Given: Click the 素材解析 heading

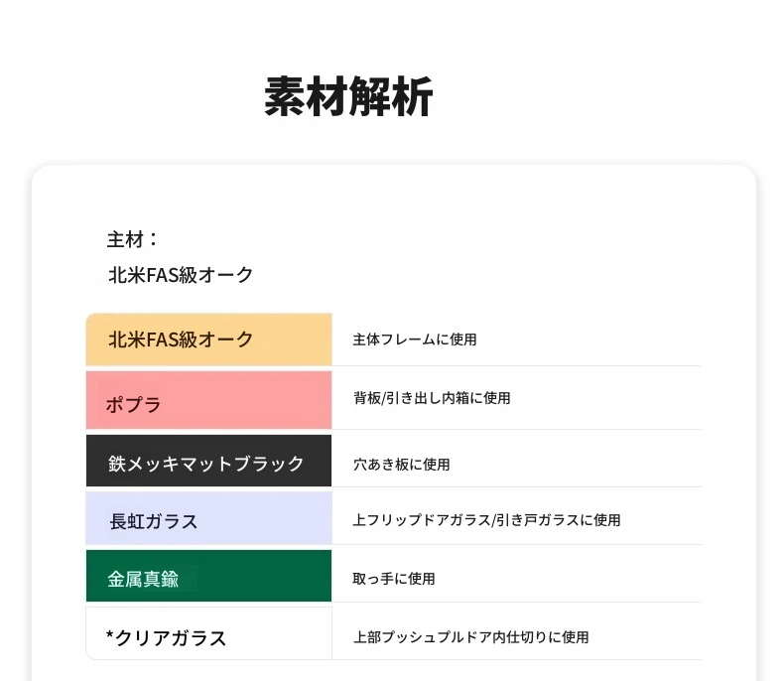Looking at the screenshot, I should tap(348, 97).
